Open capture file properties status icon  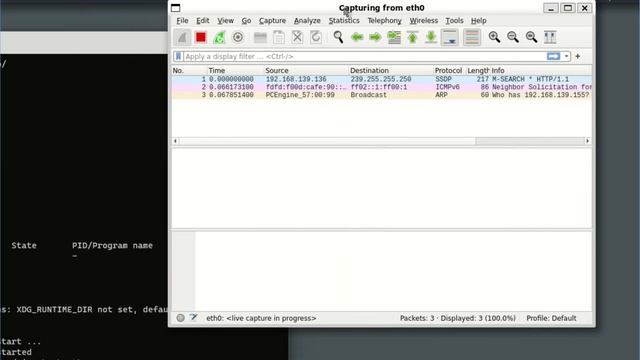193,318
